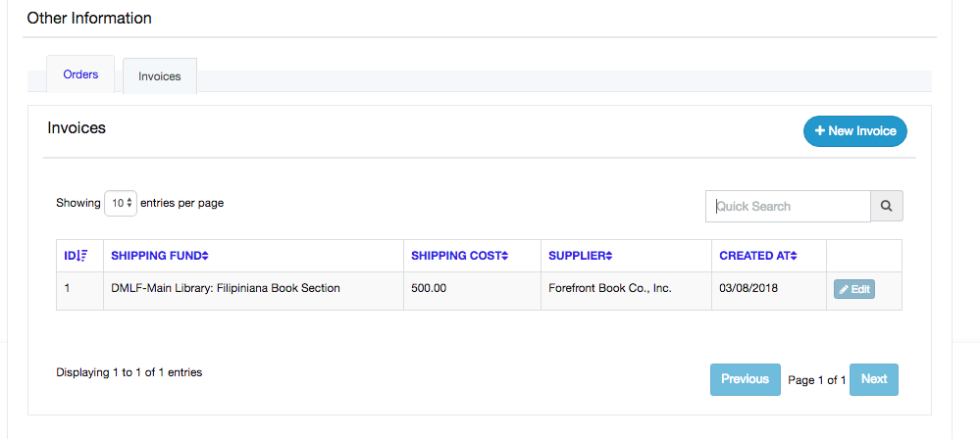Create a New Invoice
The image size is (980, 439).
[x=855, y=131]
